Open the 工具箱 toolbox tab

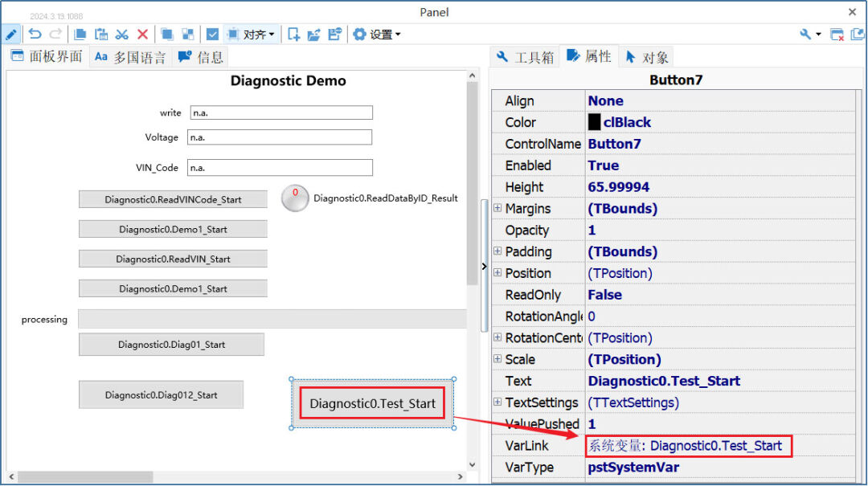pyautogui.click(x=525, y=57)
